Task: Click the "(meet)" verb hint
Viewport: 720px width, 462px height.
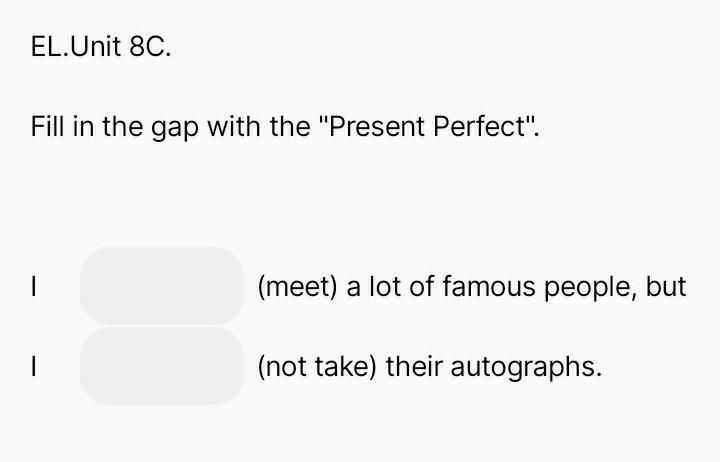Action: click(298, 287)
